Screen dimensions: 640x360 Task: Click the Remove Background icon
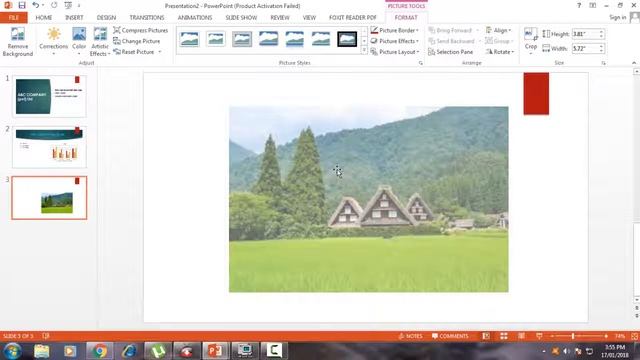coord(18,42)
